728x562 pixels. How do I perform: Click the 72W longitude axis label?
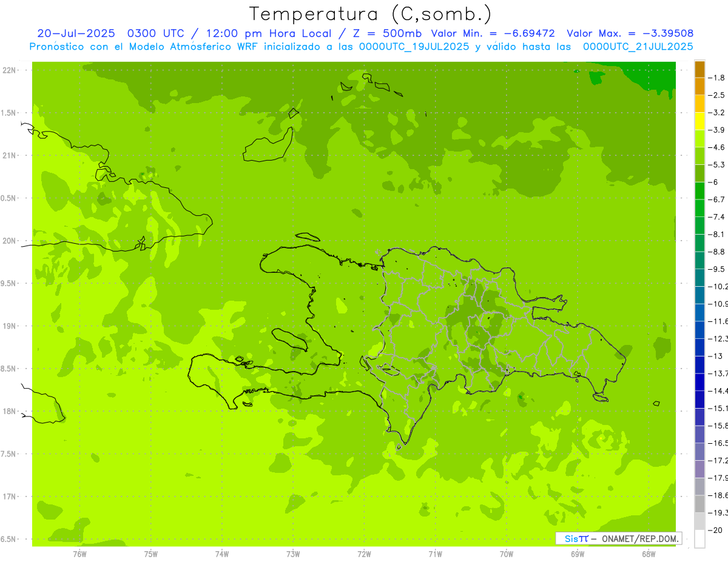tap(364, 554)
